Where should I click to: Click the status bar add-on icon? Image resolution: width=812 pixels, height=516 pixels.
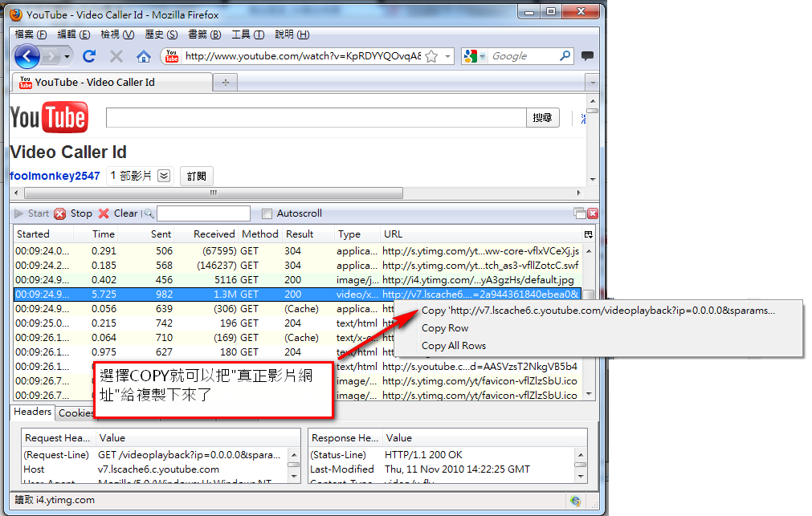tap(575, 501)
